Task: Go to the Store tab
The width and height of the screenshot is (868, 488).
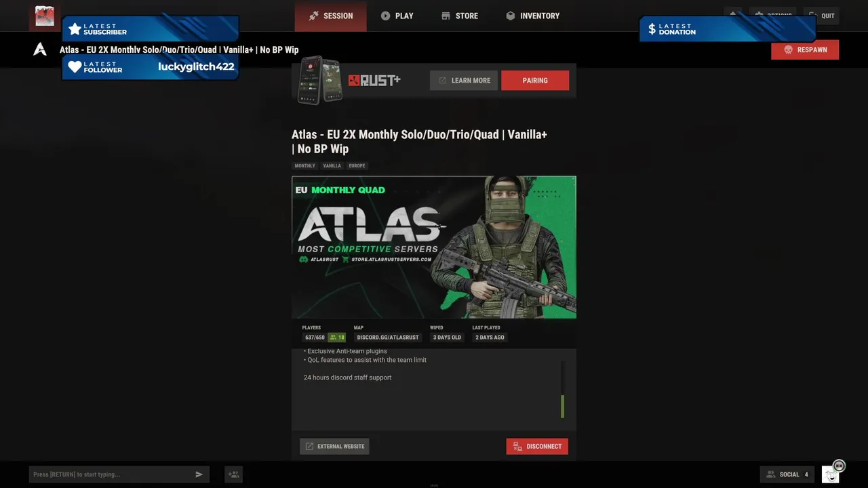Action: click(460, 16)
